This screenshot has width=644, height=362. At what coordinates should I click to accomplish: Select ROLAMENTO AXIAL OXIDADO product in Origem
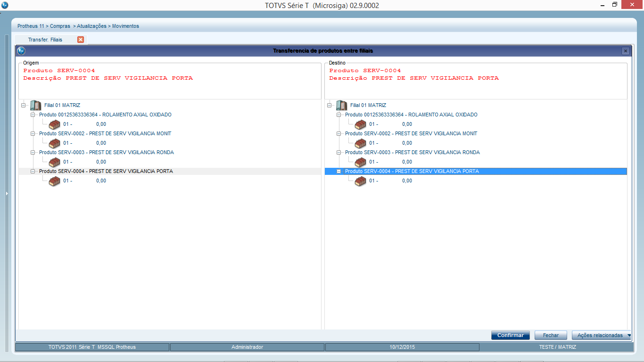[105, 115]
